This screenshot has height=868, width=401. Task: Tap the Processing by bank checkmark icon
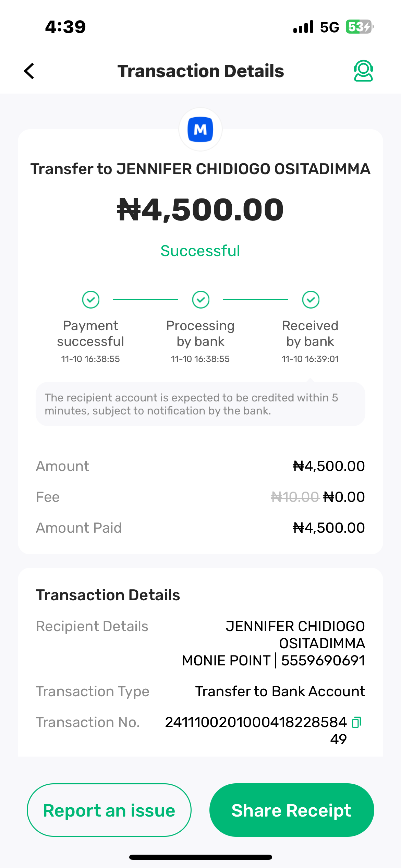click(200, 300)
